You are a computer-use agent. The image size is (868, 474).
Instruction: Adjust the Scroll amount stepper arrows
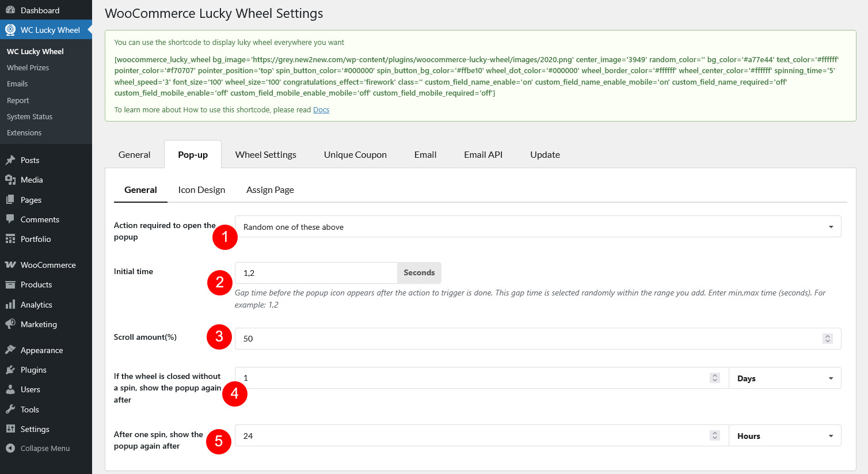[x=828, y=339]
